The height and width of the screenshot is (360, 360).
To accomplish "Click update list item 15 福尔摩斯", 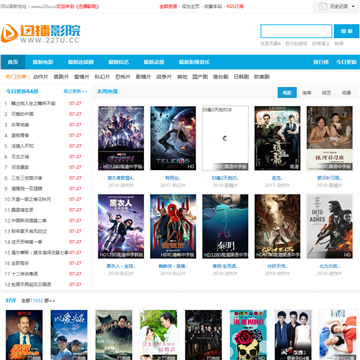I will tap(40, 253).
